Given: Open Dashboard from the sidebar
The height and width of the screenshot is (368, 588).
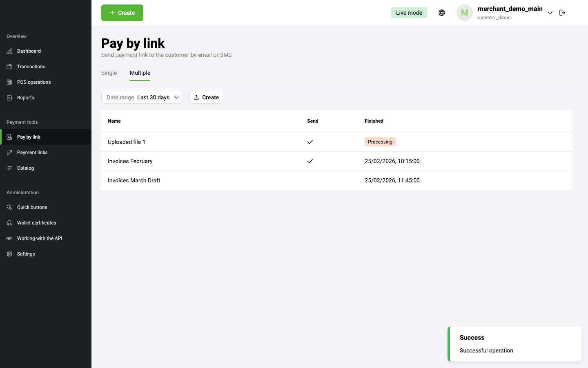Looking at the screenshot, I should point(29,51).
